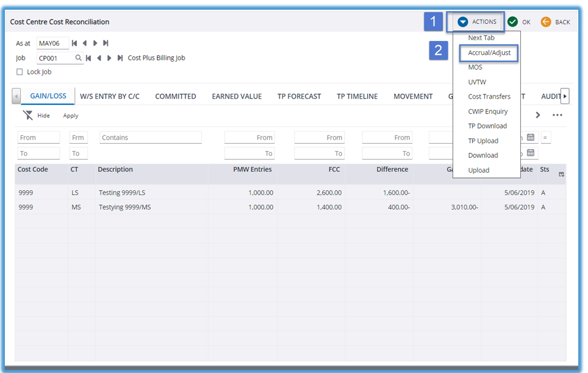The width and height of the screenshot is (588, 373).
Task: Click the Back button
Action: click(555, 22)
